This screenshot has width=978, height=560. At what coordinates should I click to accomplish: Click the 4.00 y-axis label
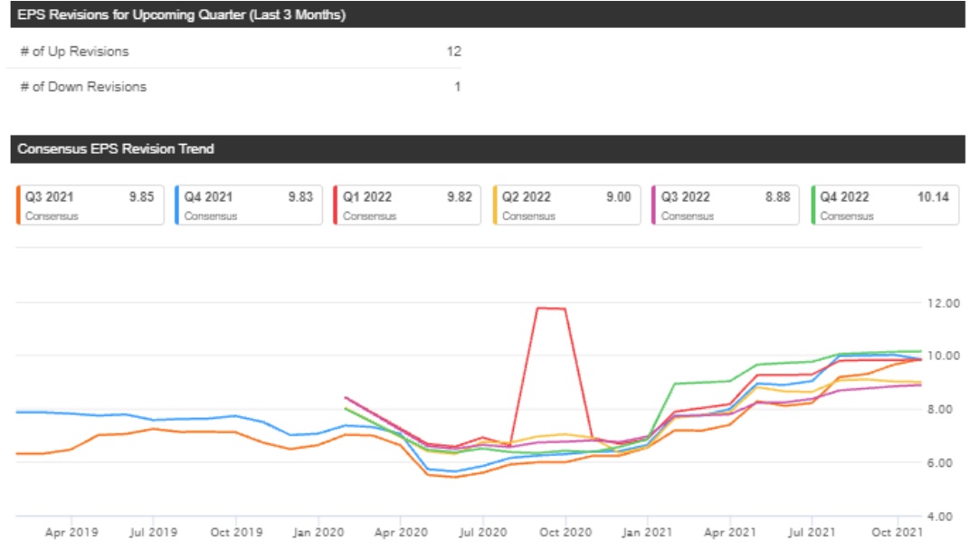point(941,517)
